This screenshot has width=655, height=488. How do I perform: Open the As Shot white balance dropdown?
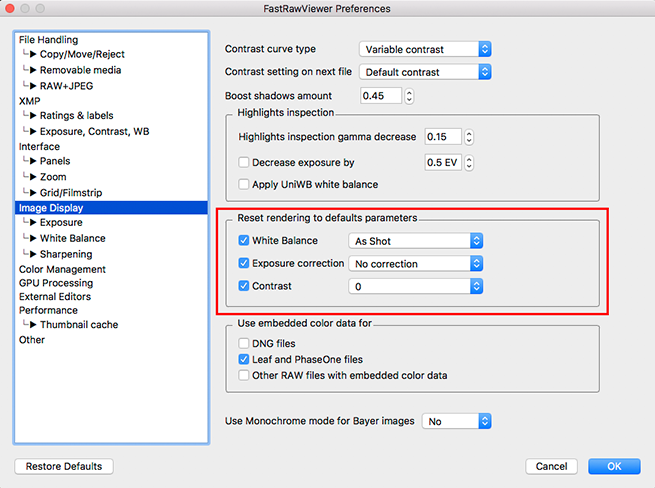[x=415, y=241]
